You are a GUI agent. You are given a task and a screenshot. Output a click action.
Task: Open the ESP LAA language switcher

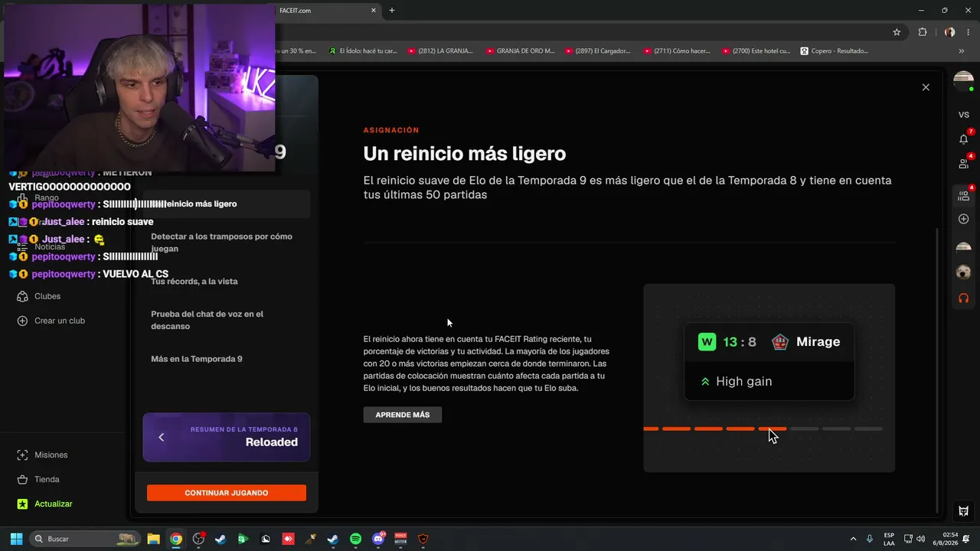(889, 539)
